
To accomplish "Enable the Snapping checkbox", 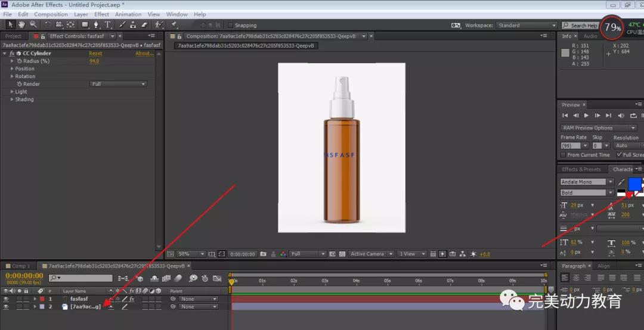I will coord(231,26).
